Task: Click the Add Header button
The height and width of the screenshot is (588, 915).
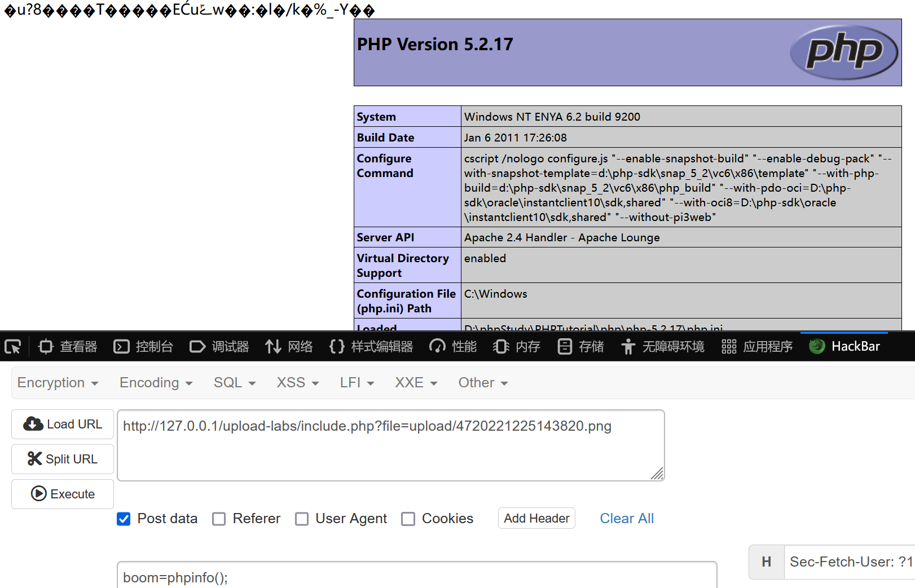Action: click(536, 518)
